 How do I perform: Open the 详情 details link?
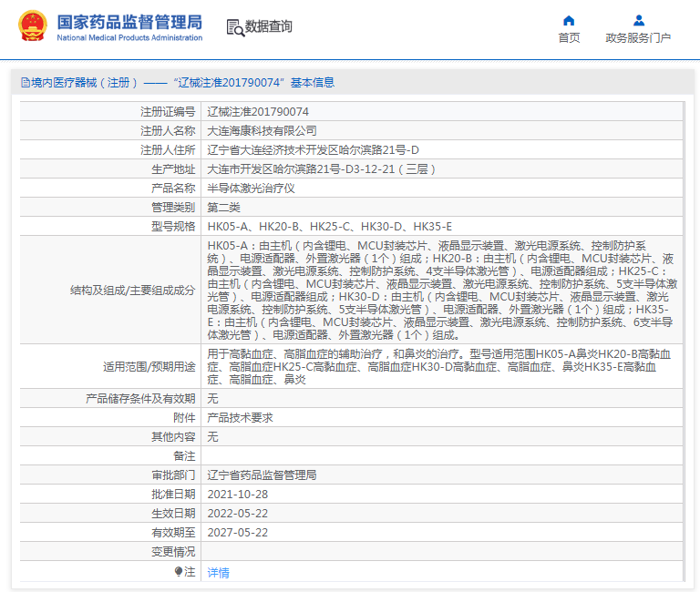coord(219,572)
